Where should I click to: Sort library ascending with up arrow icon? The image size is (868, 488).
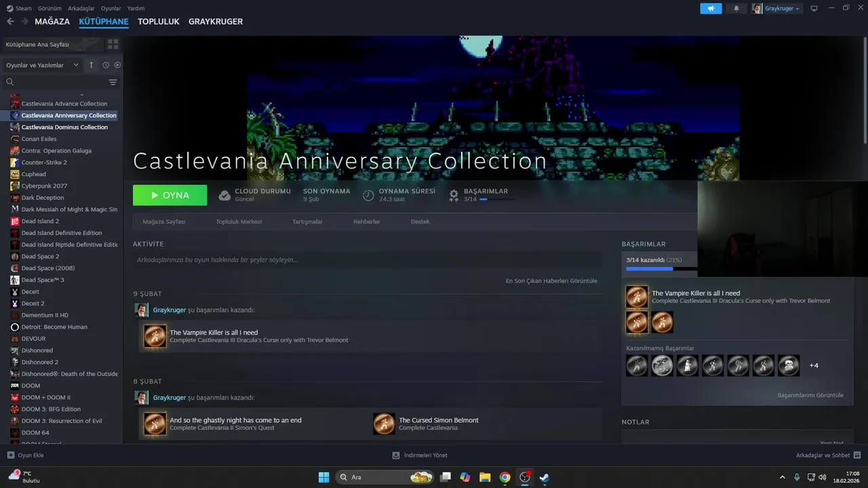pos(92,65)
